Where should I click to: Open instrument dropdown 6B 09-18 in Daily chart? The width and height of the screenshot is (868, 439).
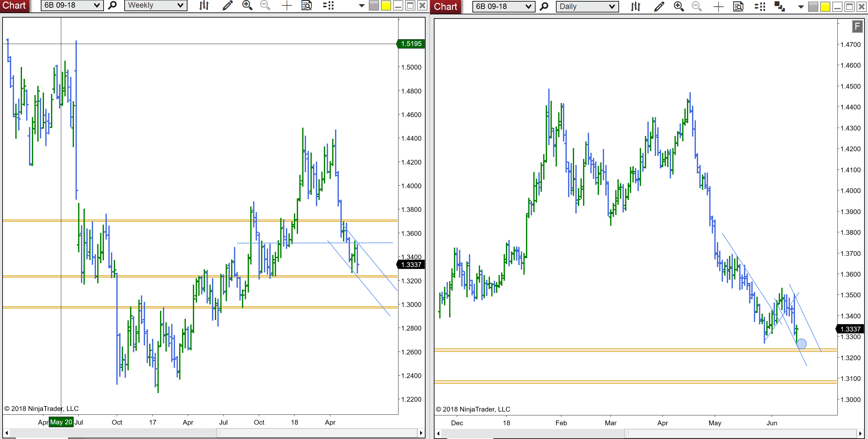(x=503, y=6)
